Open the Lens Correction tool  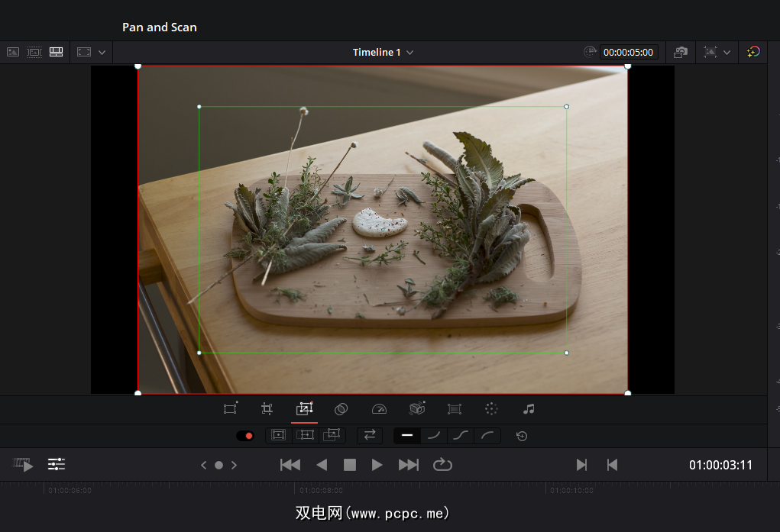pyautogui.click(x=455, y=409)
